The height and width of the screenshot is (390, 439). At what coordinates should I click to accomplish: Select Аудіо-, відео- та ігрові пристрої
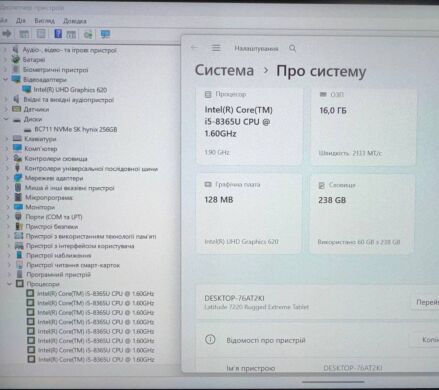point(69,50)
